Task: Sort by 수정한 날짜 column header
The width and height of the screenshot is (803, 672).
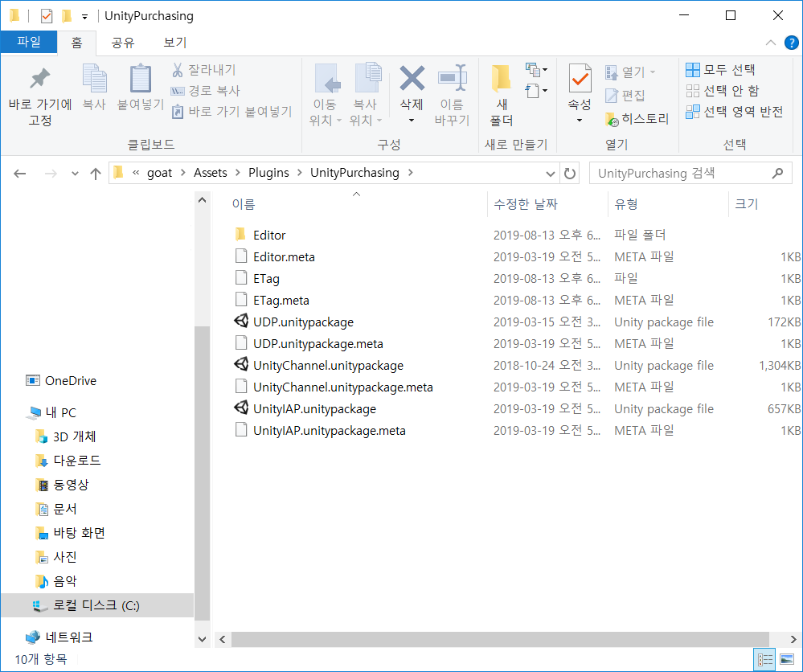Action: pyautogui.click(x=525, y=204)
